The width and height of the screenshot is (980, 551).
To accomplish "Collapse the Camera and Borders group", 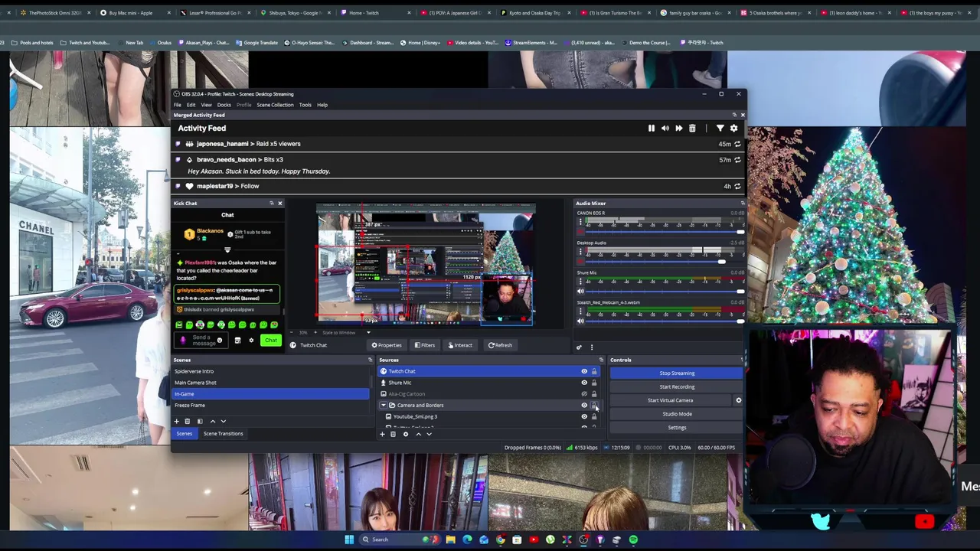I will (x=384, y=406).
